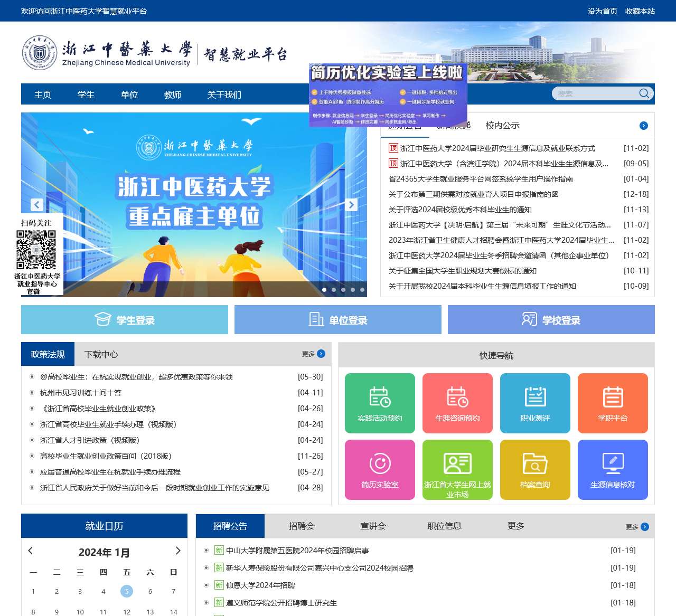676x616 pixels.
Task: Switch to 下载中心 tab
Action: 101,354
